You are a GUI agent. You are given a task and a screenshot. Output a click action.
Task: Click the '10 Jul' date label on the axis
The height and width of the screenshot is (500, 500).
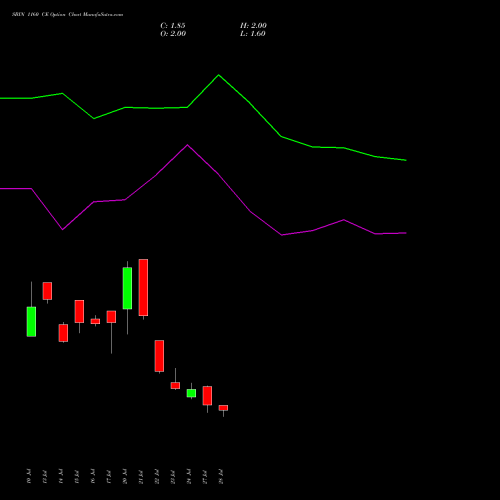click(x=29, y=476)
